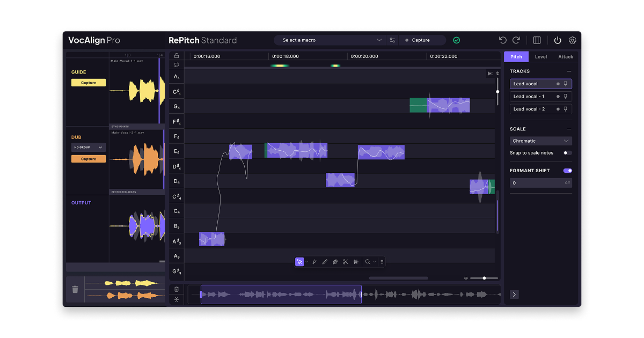This screenshot has height=338, width=644.
Task: Toggle Snap to scale notes switch
Action: [x=568, y=153]
